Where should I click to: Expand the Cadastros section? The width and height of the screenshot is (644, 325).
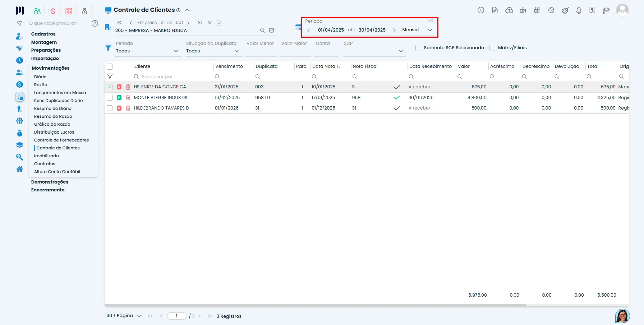[x=43, y=34]
